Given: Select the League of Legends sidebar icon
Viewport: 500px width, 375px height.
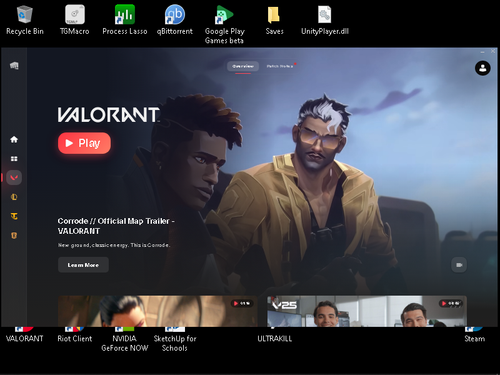Looking at the screenshot, I should point(14,197).
